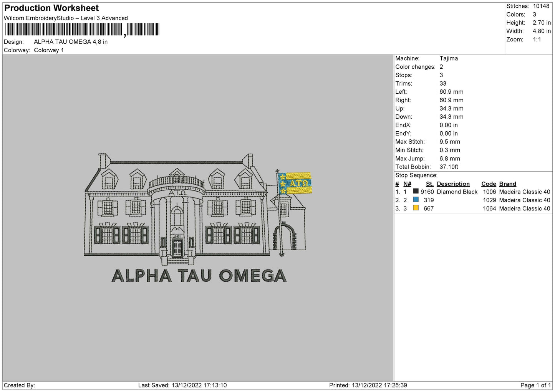Click the Colors count value 3
555x392 pixels.
click(534, 15)
